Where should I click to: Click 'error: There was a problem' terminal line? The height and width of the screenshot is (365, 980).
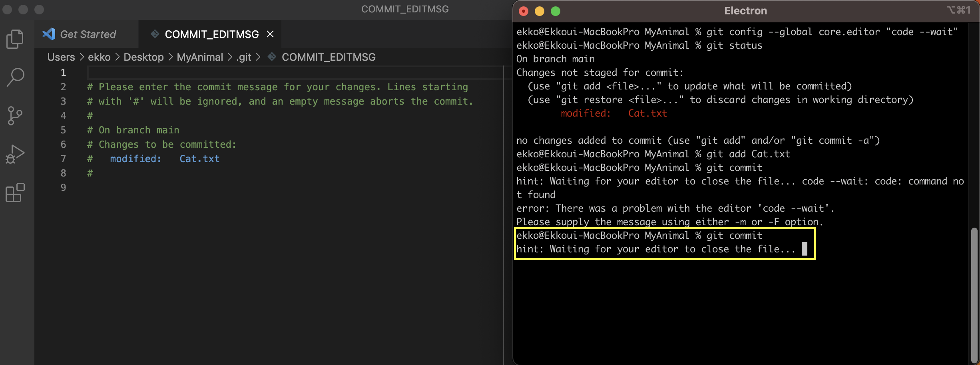pos(675,208)
